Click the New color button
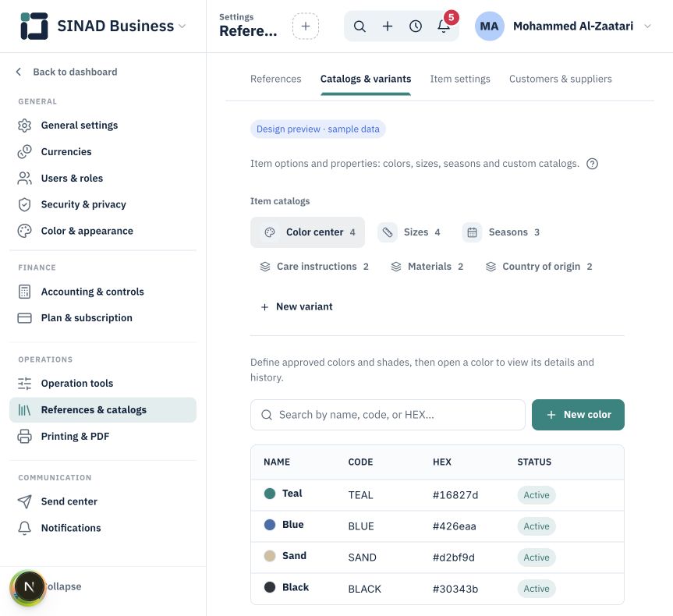This screenshot has width=673, height=616. point(578,415)
